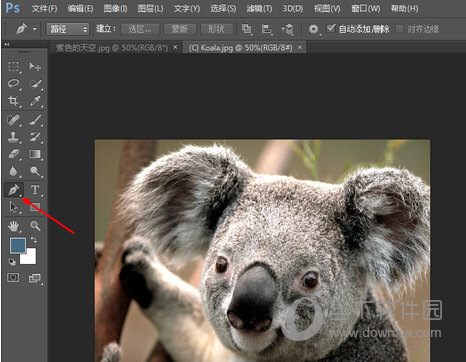The height and width of the screenshot is (362, 466).
Task: Toggle 对齐边缘 checkbox
Action: [399, 29]
